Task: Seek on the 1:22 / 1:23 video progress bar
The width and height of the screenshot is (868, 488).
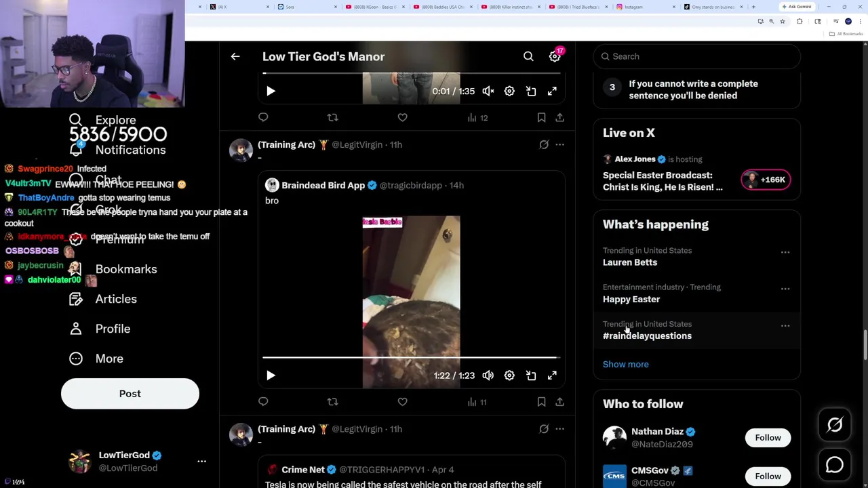Action: (411, 357)
